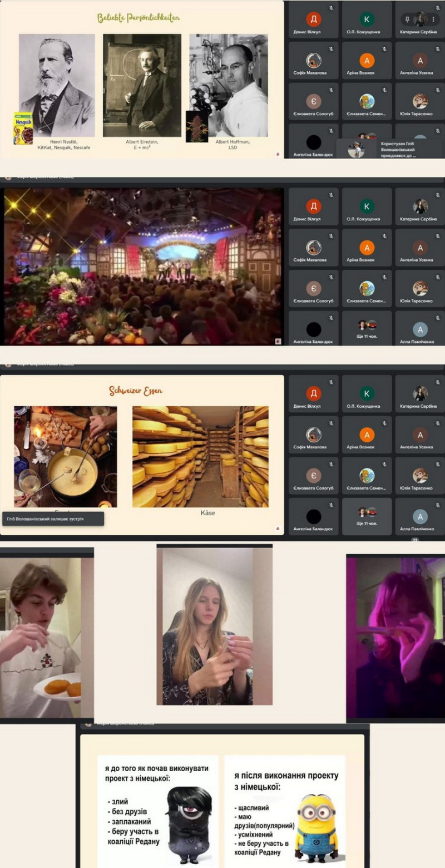Click Ангеліна Баландюк's muted mic icon, Schweizer Essen meeting
This screenshot has width=445, height=868.
coord(331,505)
